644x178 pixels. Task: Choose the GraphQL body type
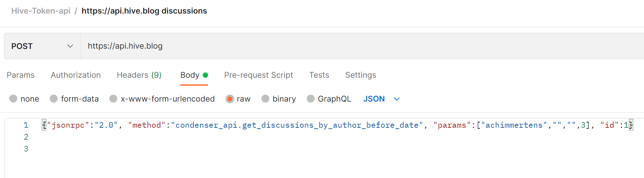311,99
